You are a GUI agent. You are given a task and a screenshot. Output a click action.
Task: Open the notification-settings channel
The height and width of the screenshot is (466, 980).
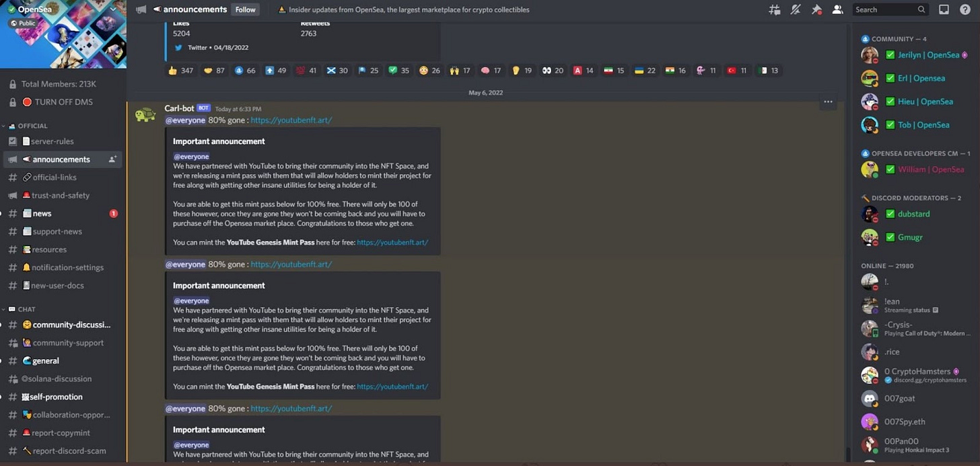click(63, 268)
